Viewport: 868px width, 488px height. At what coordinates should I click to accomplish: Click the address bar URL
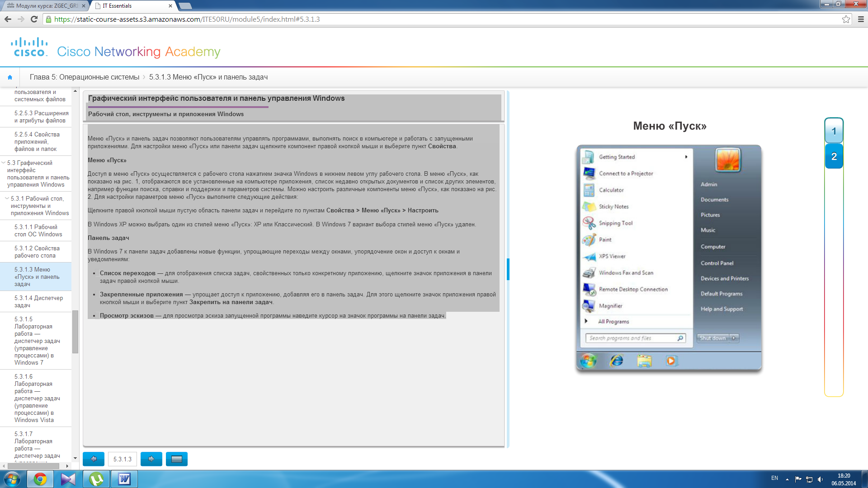click(x=187, y=19)
